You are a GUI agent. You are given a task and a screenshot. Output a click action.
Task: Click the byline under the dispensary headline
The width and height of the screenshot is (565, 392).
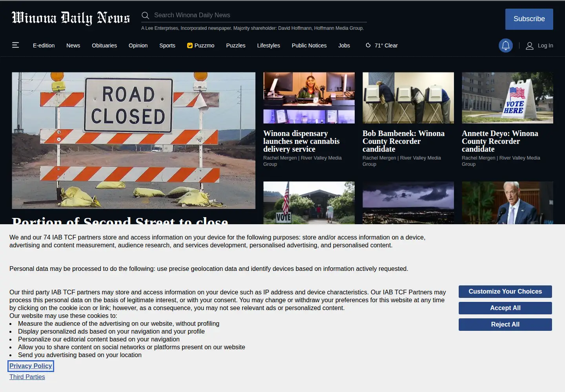tap(302, 161)
